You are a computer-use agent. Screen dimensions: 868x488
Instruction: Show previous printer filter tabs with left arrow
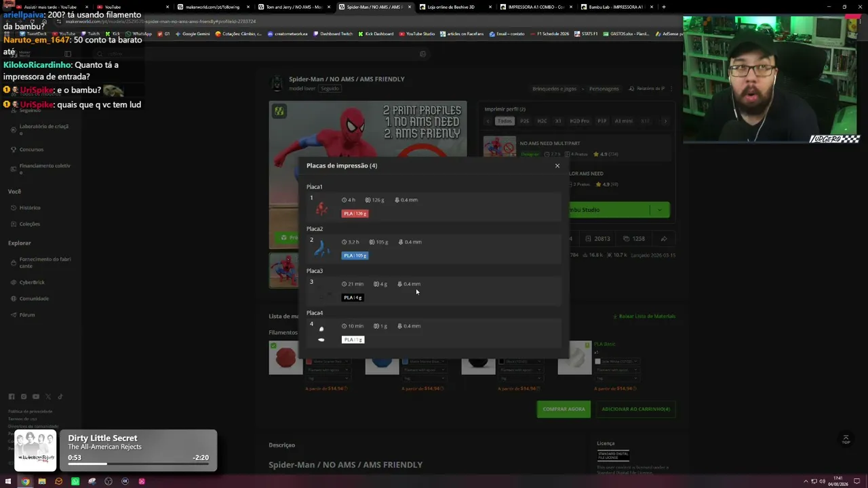pos(488,121)
